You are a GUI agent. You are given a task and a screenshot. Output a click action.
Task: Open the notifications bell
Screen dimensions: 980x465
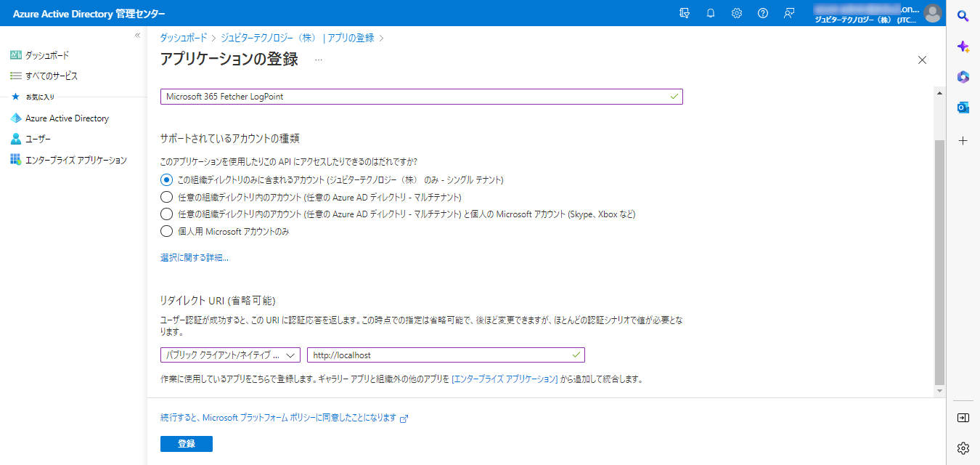click(711, 13)
